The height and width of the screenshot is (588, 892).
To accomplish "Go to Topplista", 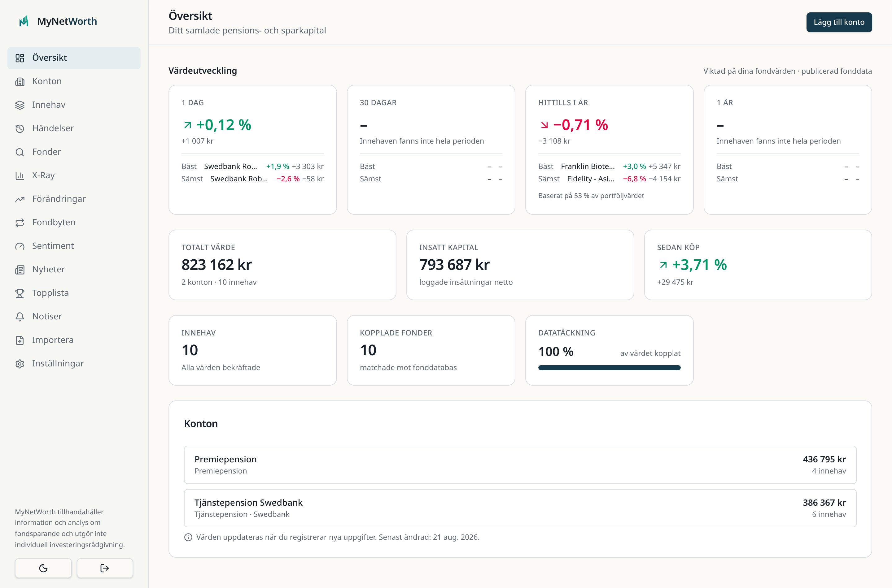I will [74, 293].
